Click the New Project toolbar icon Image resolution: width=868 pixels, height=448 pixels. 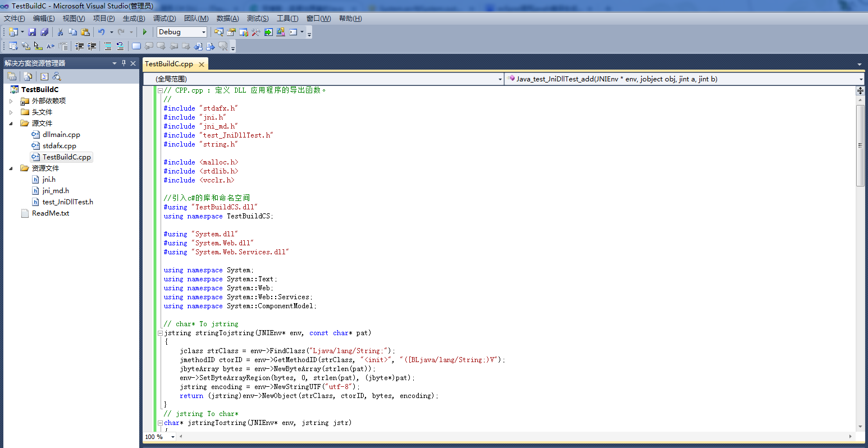pos(13,32)
